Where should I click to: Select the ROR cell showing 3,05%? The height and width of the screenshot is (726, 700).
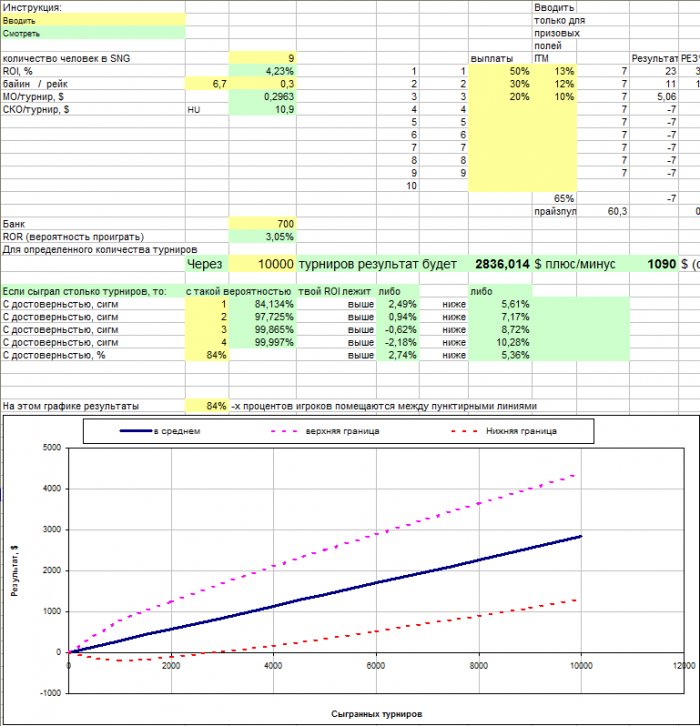point(262,237)
